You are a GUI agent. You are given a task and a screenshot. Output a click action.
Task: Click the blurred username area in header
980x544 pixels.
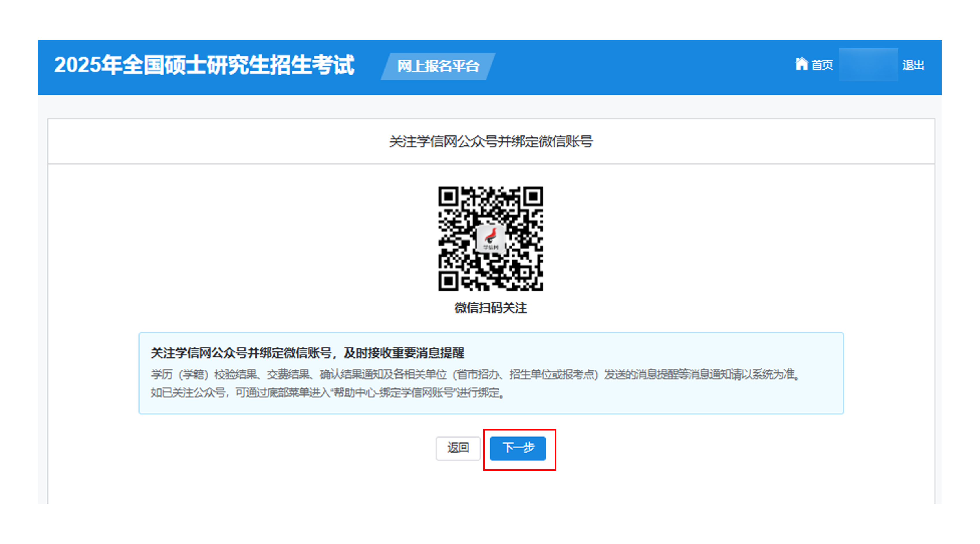pyautogui.click(x=868, y=65)
